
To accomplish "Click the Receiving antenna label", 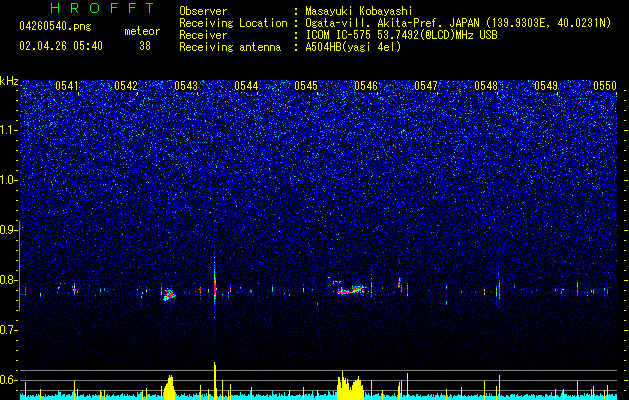I will 230,47.
